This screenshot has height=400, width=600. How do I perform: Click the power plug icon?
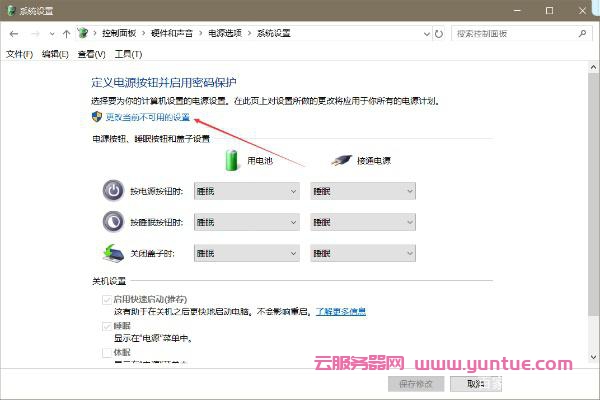coord(341,159)
